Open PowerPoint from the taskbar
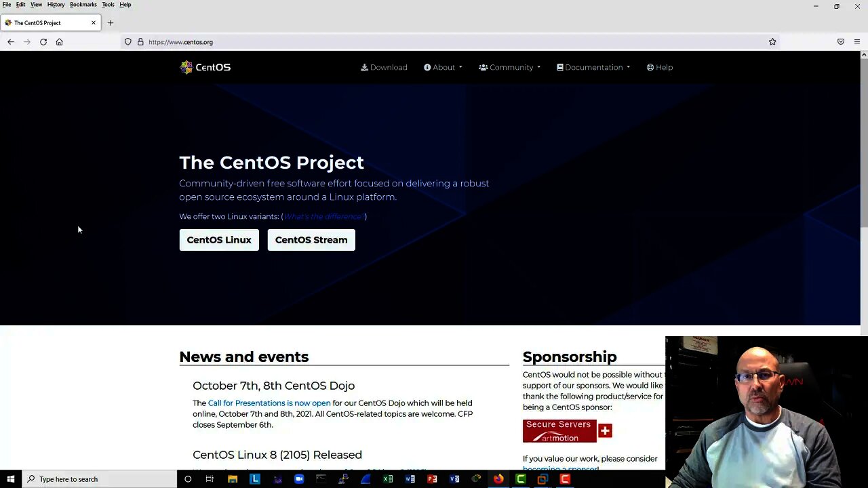The width and height of the screenshot is (868, 488). (432, 479)
